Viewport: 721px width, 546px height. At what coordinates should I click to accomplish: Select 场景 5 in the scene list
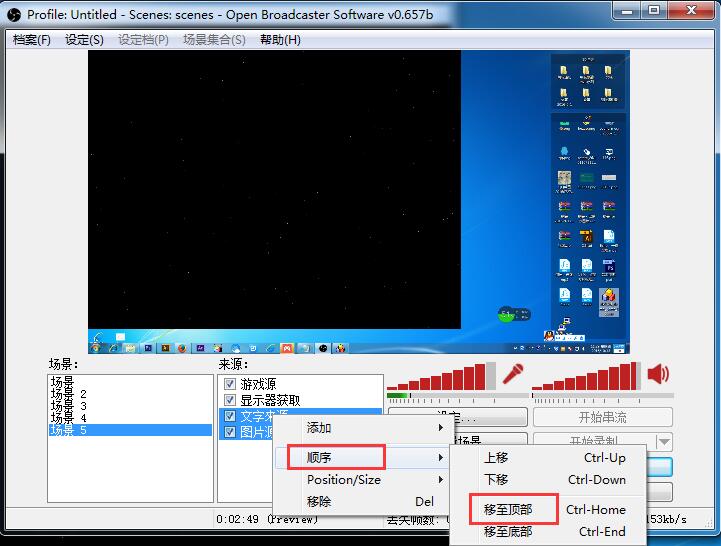pos(129,430)
